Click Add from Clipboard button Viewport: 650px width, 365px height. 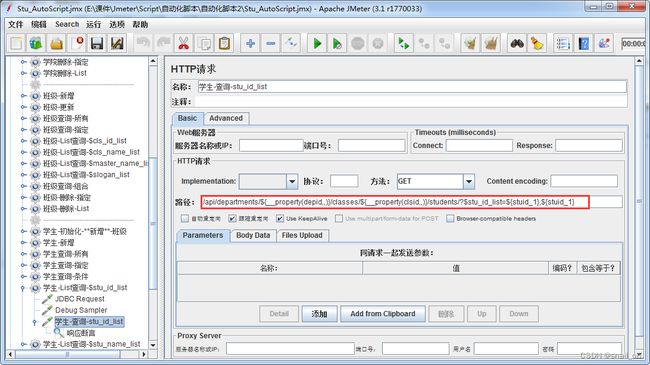(x=383, y=314)
